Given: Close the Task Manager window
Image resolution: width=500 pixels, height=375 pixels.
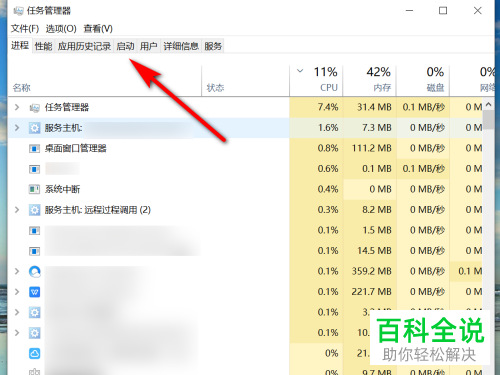Looking at the screenshot, I should point(478,11).
